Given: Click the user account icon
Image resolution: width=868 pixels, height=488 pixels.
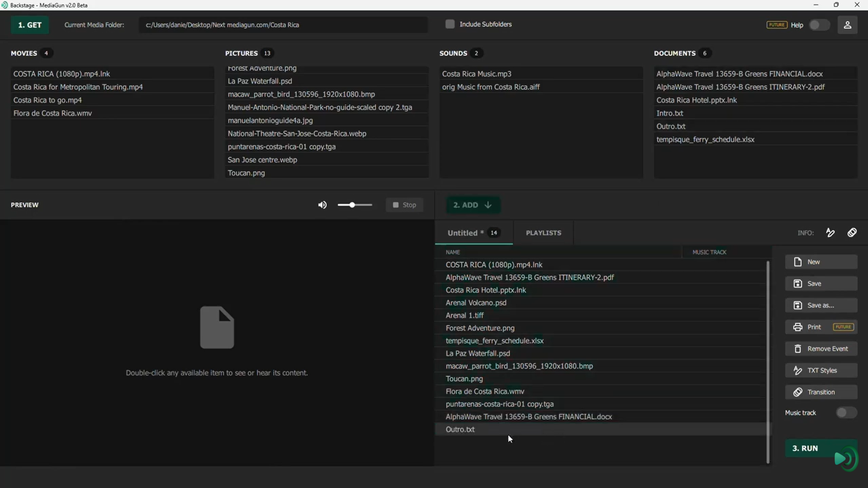Looking at the screenshot, I should (x=847, y=25).
